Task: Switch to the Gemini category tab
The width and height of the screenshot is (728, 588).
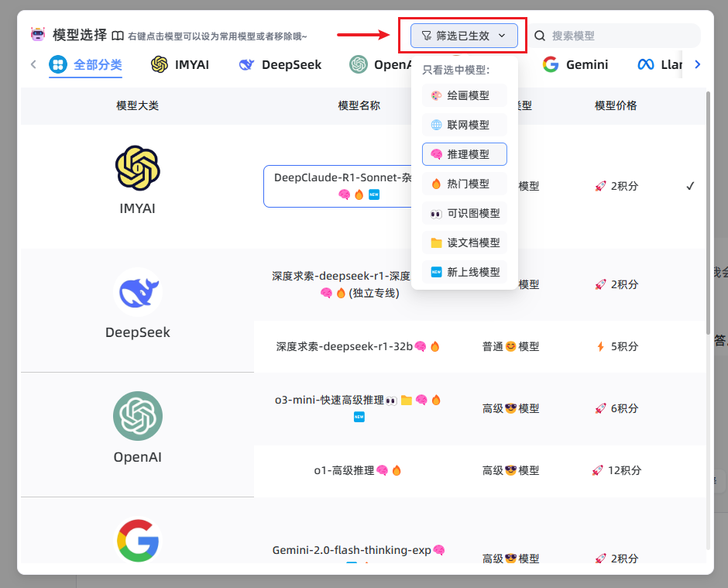Action: click(575, 64)
